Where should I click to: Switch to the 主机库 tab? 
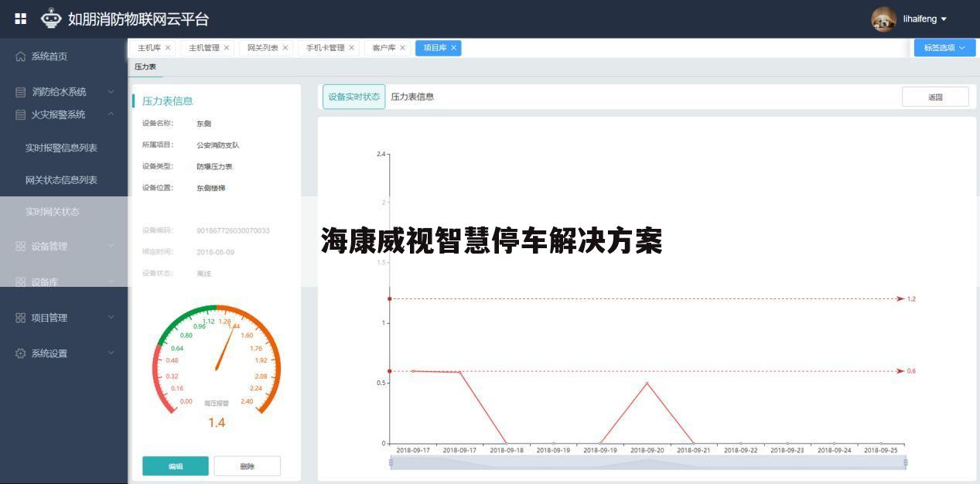[149, 48]
